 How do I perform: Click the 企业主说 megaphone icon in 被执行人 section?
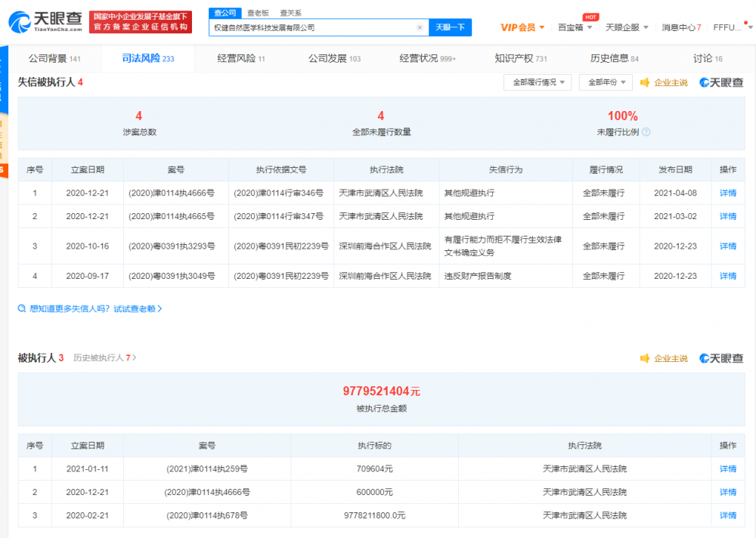pos(645,358)
